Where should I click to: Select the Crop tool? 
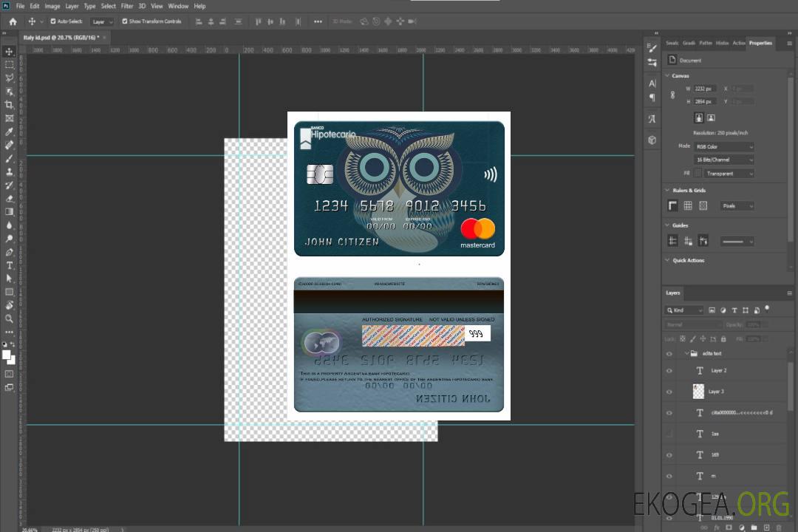coord(9,105)
